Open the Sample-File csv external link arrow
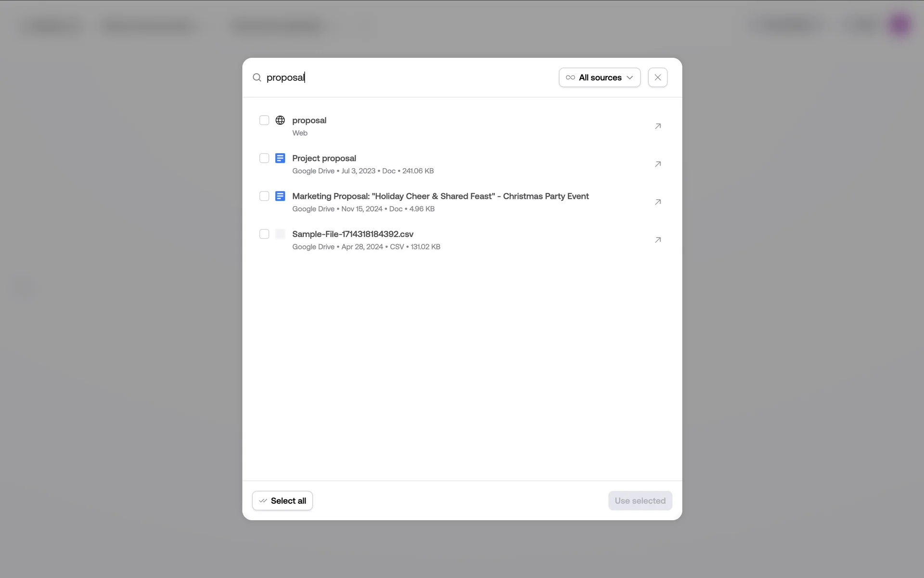The width and height of the screenshot is (924, 578). pyautogui.click(x=657, y=240)
